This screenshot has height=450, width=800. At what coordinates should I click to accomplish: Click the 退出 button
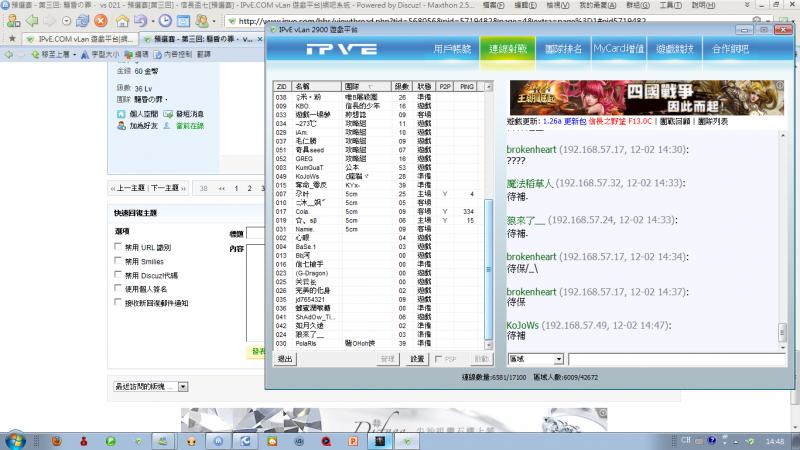286,358
